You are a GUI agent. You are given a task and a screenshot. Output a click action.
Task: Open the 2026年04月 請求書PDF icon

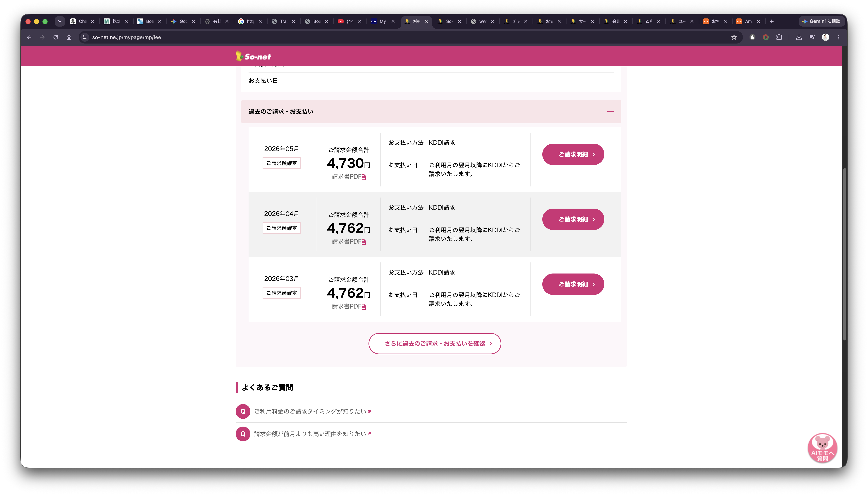pos(364,242)
